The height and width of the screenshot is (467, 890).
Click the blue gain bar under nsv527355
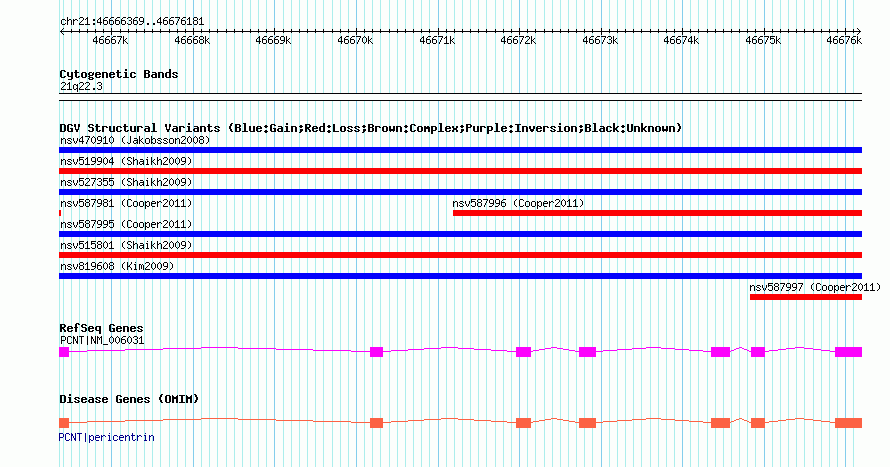pyautogui.click(x=460, y=192)
